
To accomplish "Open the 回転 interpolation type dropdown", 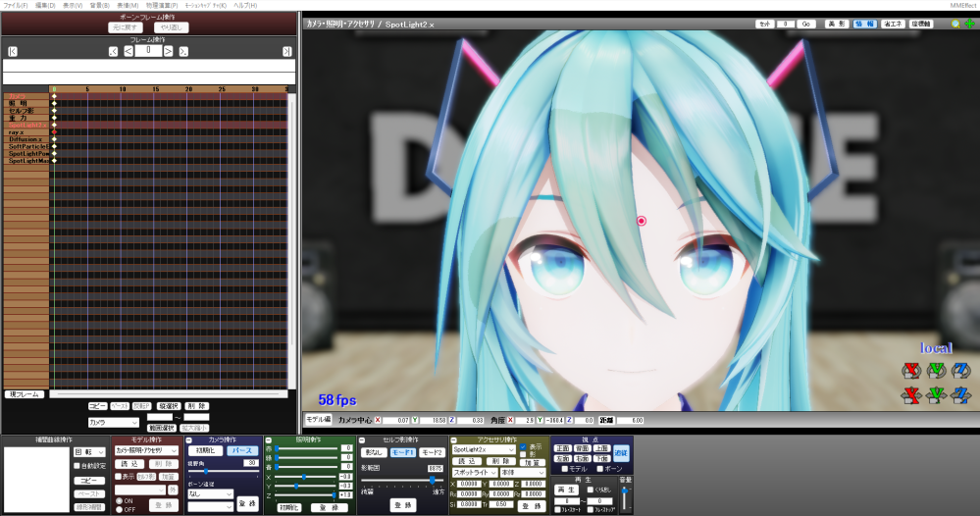I will (x=90, y=451).
